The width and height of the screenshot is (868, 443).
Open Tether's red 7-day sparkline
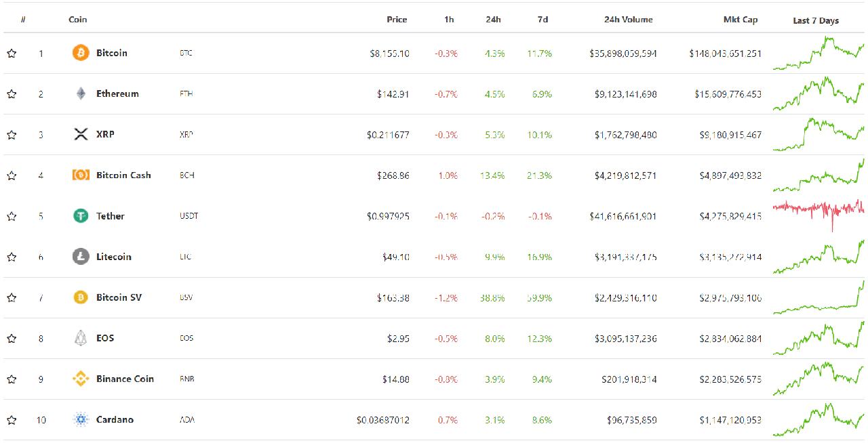(x=818, y=215)
